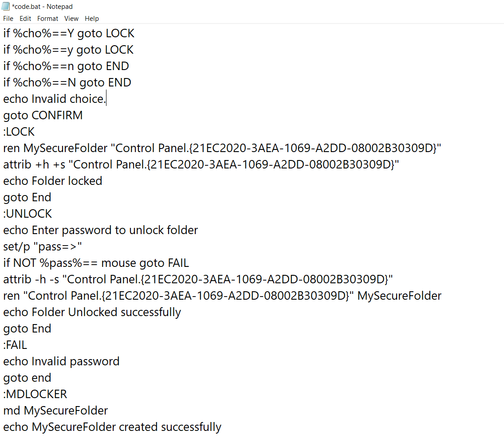Click the '*code.bat - Notepad' window title
This screenshot has height=438, width=504.
pyautogui.click(x=42, y=6)
